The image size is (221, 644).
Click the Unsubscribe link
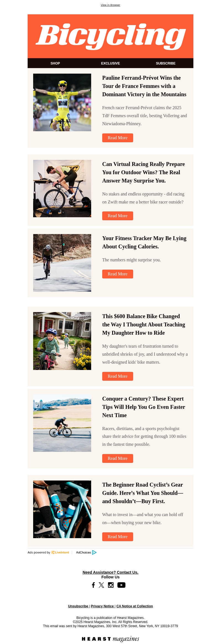tap(78, 606)
